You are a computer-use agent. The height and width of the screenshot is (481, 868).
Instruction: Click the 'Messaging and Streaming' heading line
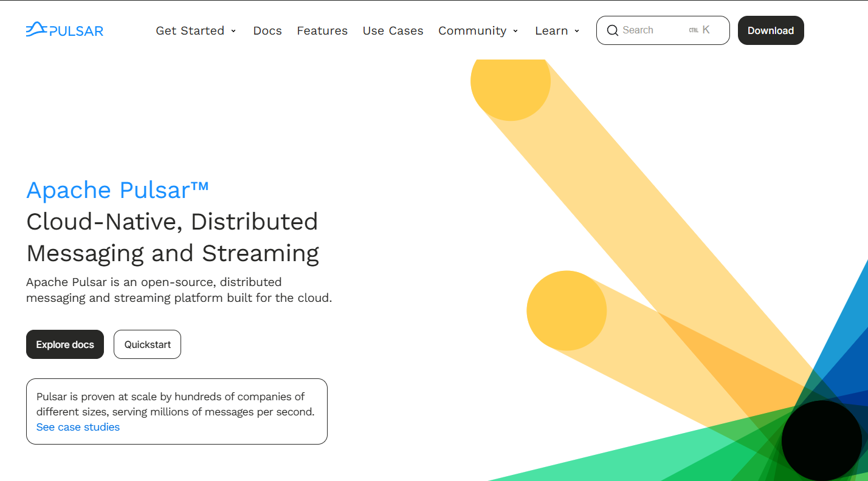coord(173,253)
